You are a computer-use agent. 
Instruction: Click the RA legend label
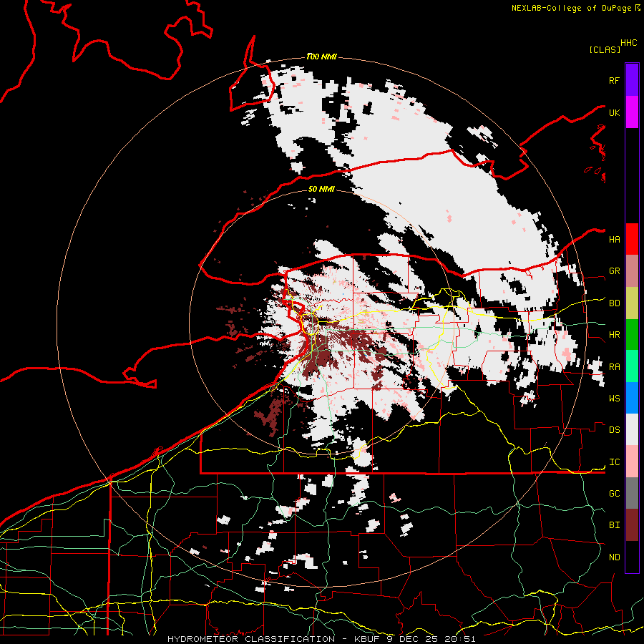pyautogui.click(x=615, y=367)
